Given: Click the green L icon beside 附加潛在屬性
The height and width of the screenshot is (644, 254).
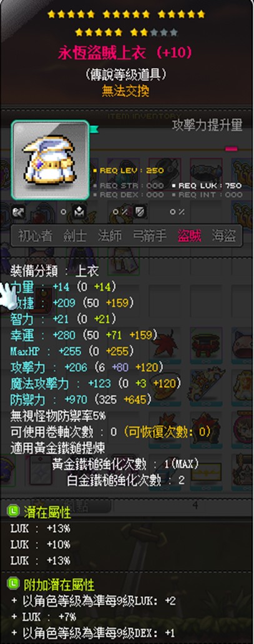Looking at the screenshot, I should click(14, 583).
